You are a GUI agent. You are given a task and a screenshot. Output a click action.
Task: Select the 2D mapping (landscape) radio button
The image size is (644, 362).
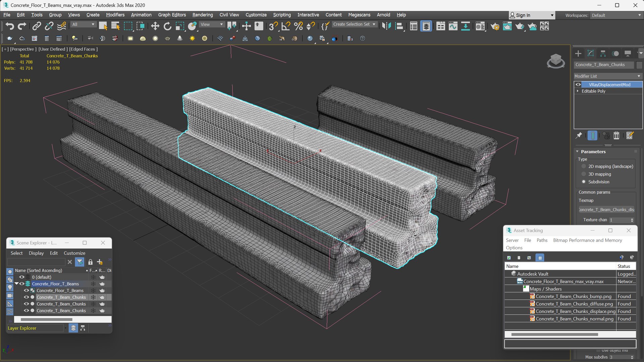584,166
